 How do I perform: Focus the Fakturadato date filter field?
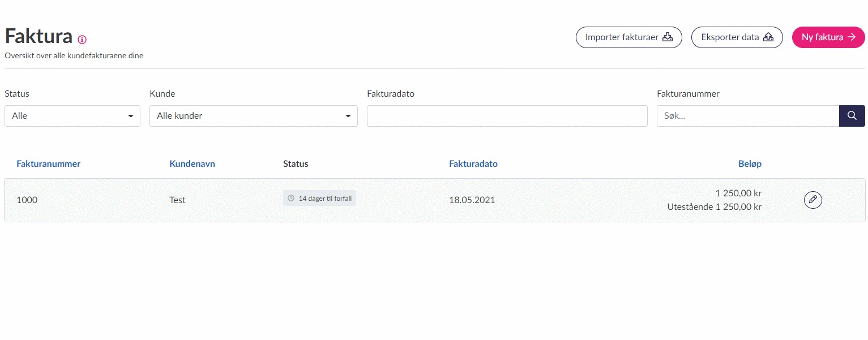coord(507,116)
